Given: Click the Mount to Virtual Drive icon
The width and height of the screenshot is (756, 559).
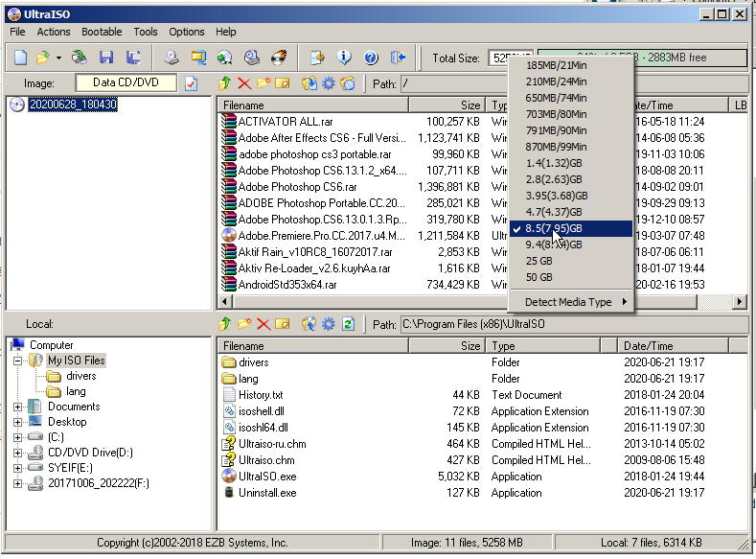Looking at the screenshot, I should [252, 58].
